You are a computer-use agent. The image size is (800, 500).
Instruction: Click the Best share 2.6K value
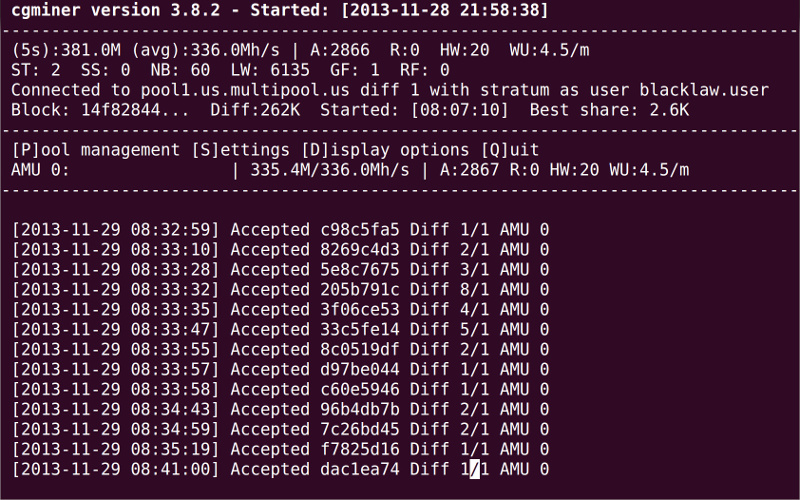pos(609,110)
